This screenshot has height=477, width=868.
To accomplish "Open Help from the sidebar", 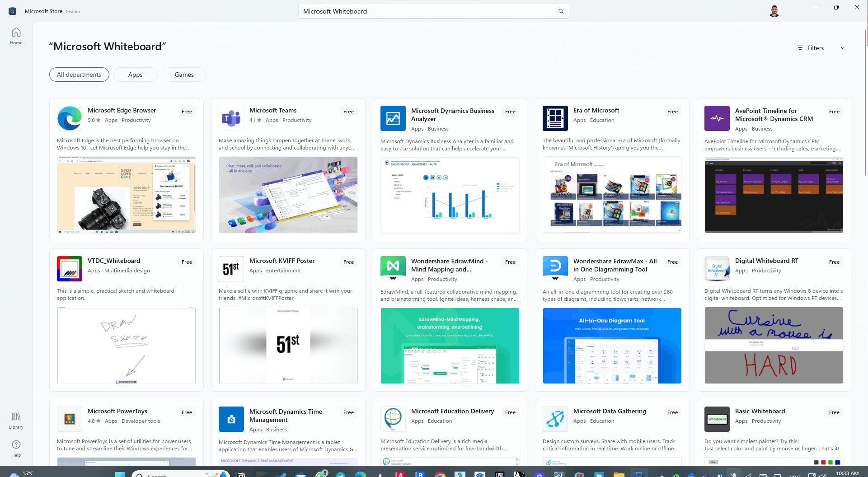I will click(x=16, y=449).
